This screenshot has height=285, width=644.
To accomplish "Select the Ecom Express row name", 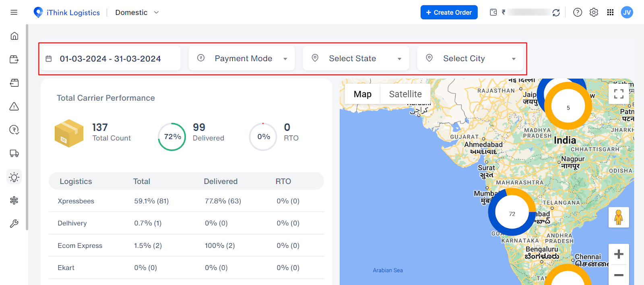I will 80,246.
